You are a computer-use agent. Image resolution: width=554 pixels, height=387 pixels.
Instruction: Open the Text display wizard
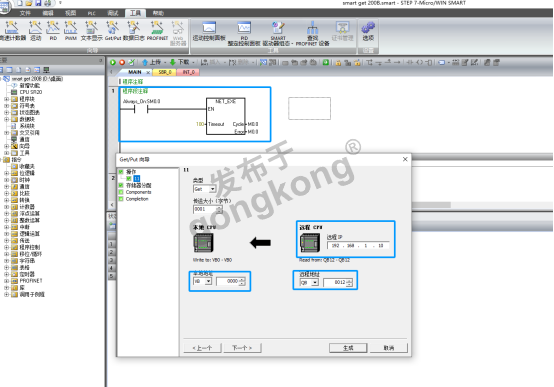click(x=91, y=31)
